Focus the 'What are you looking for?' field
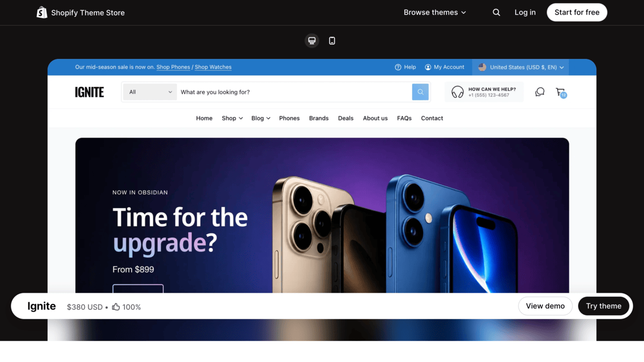Screen dimensions: 644x362 tap(295, 92)
